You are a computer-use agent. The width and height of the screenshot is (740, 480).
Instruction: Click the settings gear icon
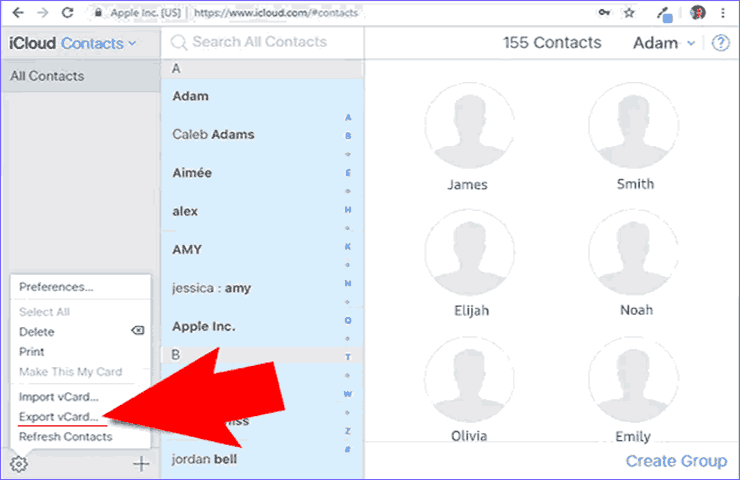tap(19, 464)
